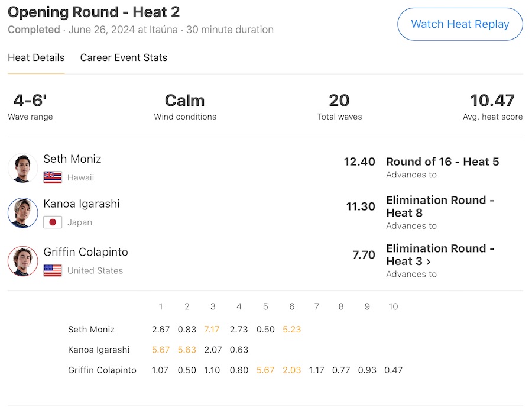The height and width of the screenshot is (410, 532).
Task: Click the Japan flag icon
Action: pos(53,222)
